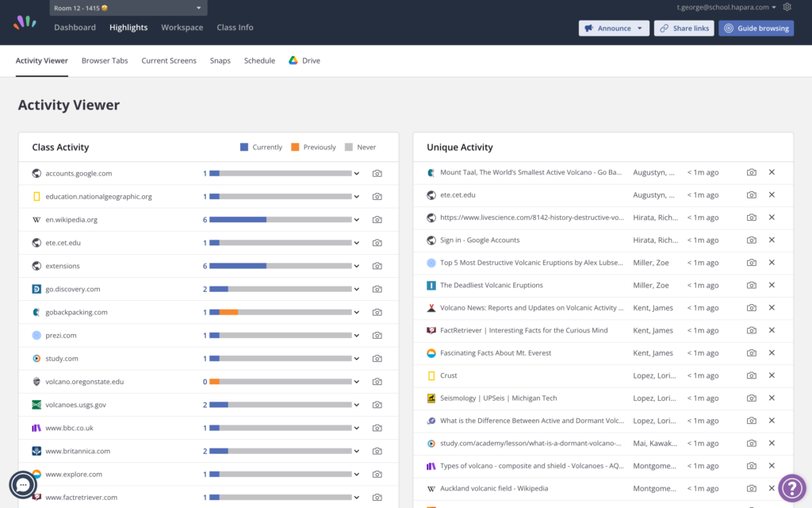Viewport: 812px width, 508px height.
Task: Take a snapshot of en.wikipedia.org activity
Action: tap(377, 220)
